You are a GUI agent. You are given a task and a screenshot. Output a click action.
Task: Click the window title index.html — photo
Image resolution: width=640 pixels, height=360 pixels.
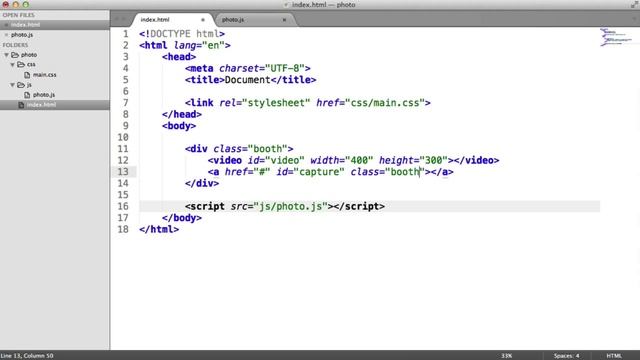[x=323, y=5]
